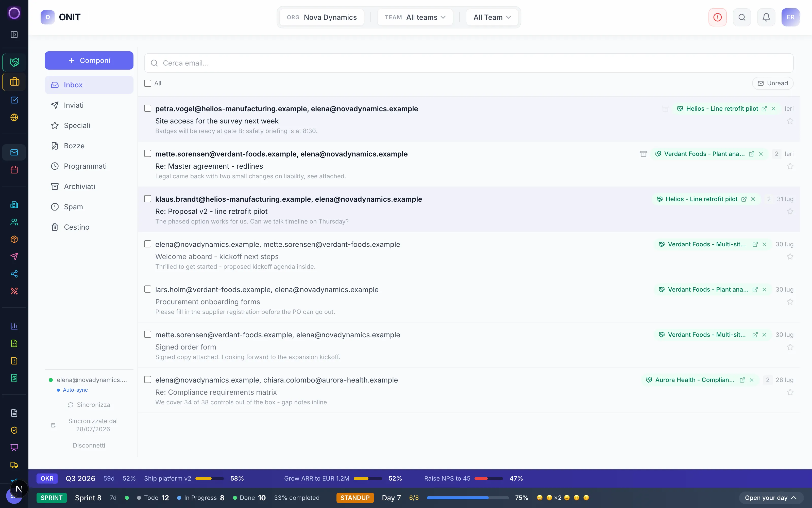The width and height of the screenshot is (812, 508).
Task: Click the Sincronizzate dal 28/07/2026 date
Action: coord(89,425)
